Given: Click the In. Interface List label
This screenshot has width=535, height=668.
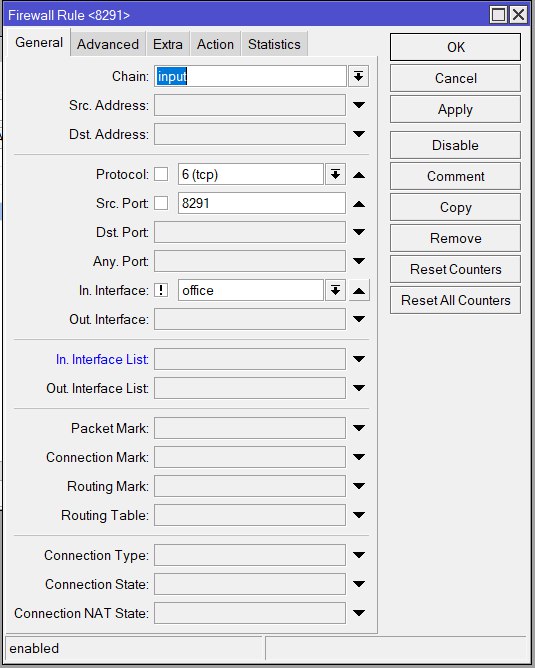Looking at the screenshot, I should (102, 359).
